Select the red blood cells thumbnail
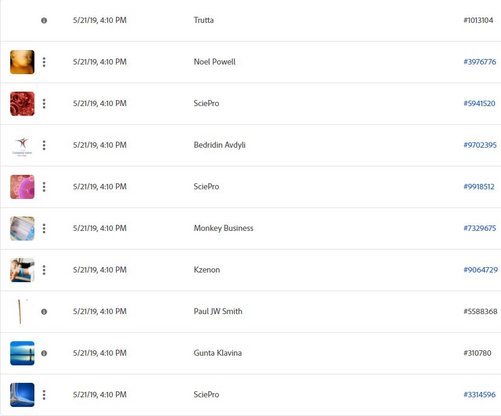This screenshot has width=501, height=416. tap(22, 104)
